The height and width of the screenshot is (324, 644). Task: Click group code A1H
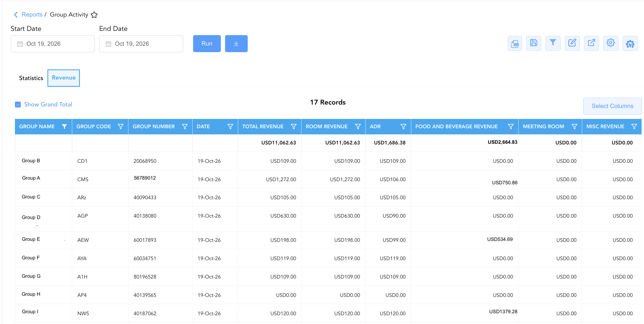pyautogui.click(x=82, y=277)
